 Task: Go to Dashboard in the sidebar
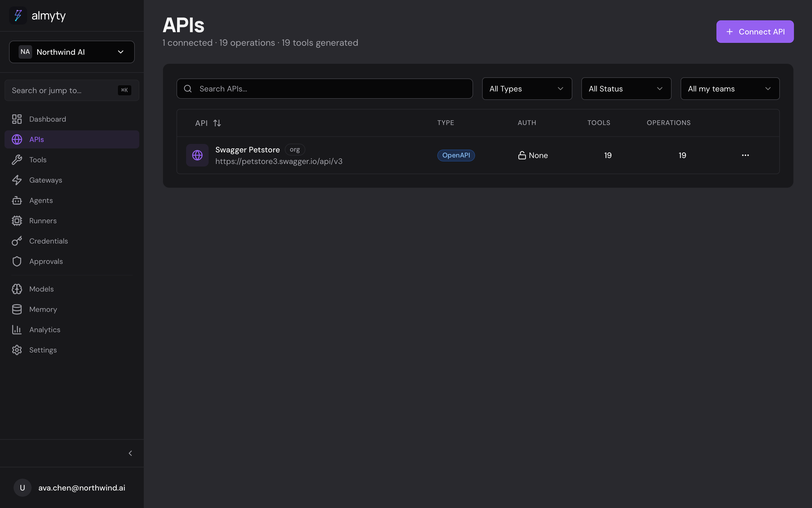72,119
